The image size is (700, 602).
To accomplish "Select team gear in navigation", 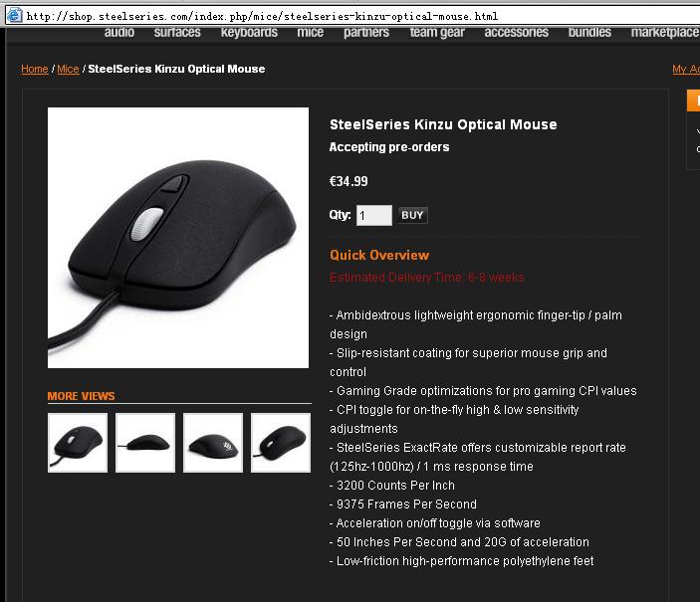I will click(437, 33).
